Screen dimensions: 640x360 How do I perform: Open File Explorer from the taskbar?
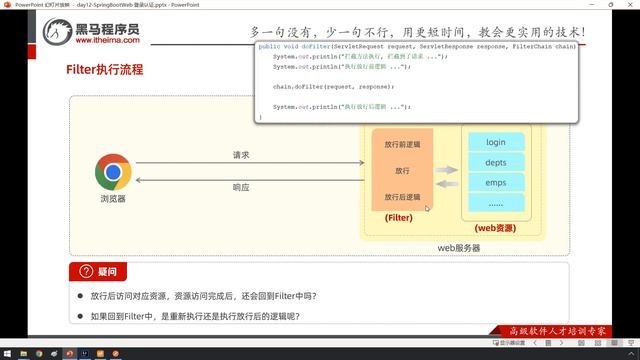23,353
